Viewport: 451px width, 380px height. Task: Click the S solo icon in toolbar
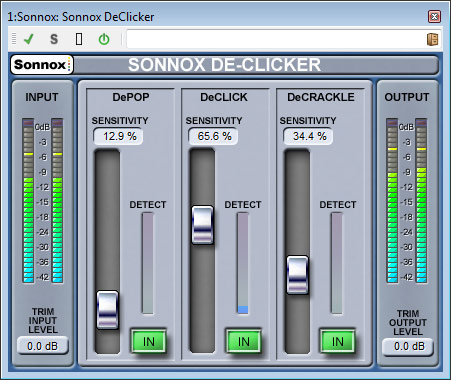(x=54, y=39)
